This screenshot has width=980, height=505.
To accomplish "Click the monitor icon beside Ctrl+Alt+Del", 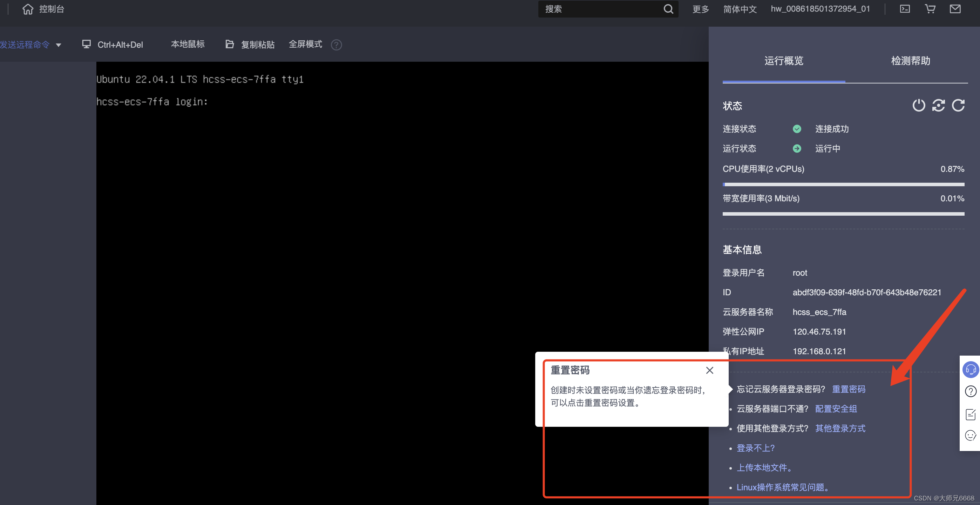I will [86, 44].
